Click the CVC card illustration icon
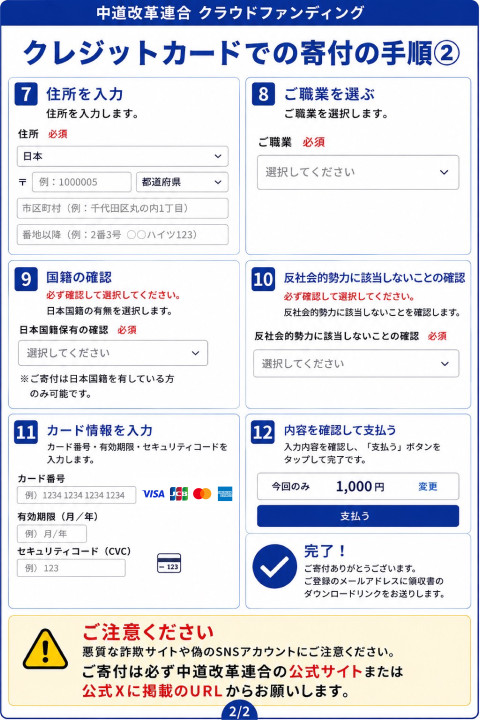This screenshot has height=720, width=480. point(169,563)
